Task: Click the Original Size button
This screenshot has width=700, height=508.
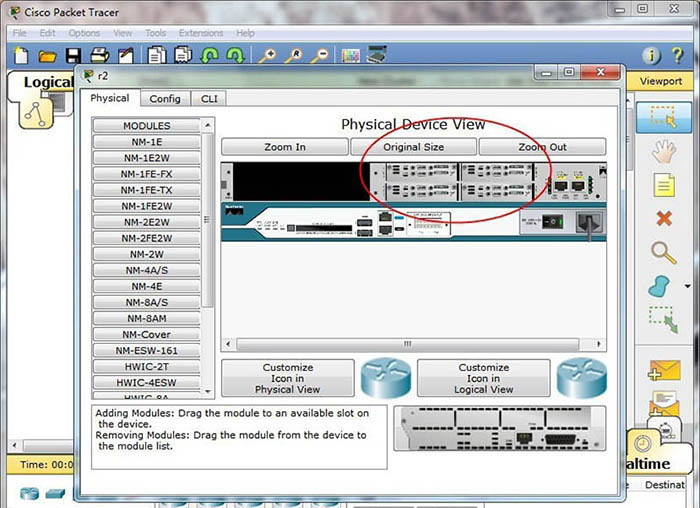Action: click(413, 147)
